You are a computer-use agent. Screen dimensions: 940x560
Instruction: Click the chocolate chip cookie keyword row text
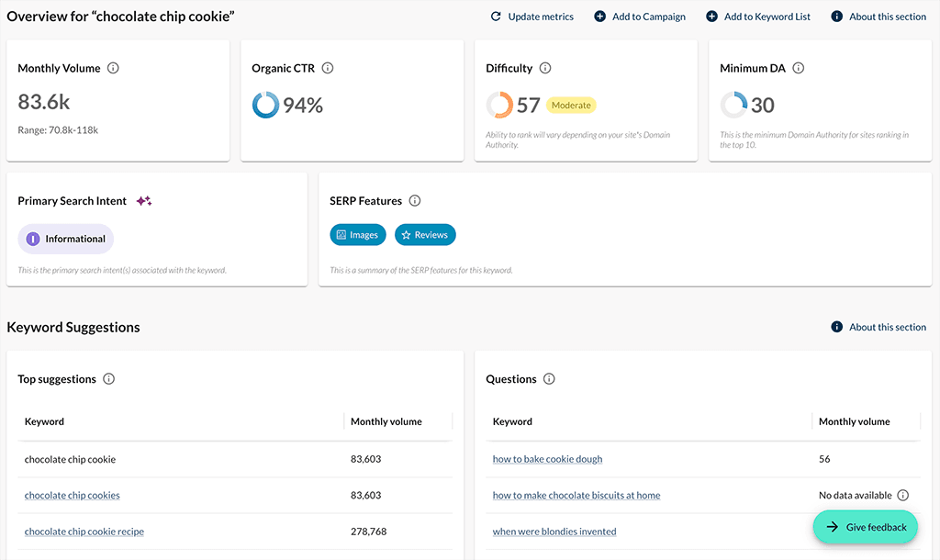coord(70,459)
